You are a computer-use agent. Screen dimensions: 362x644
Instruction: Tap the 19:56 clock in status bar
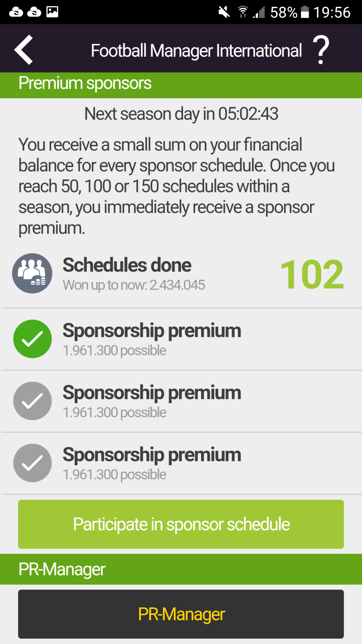[332, 12]
